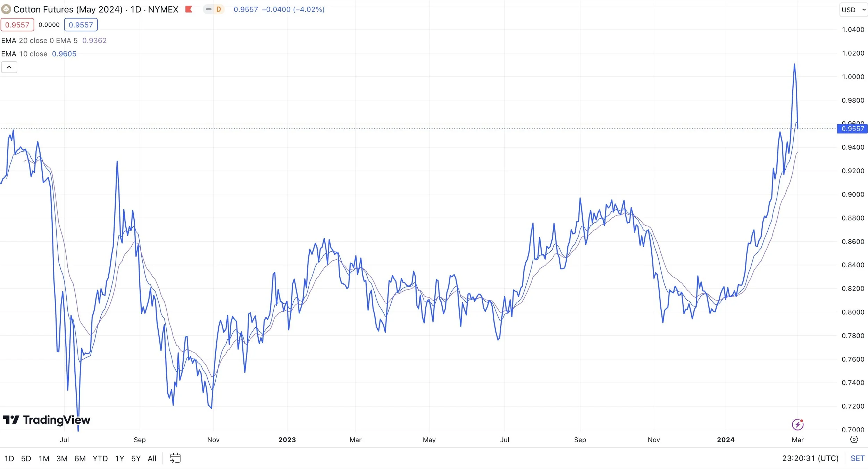Open timezone menu showing 23:20:31 (UTC)

coord(810,458)
